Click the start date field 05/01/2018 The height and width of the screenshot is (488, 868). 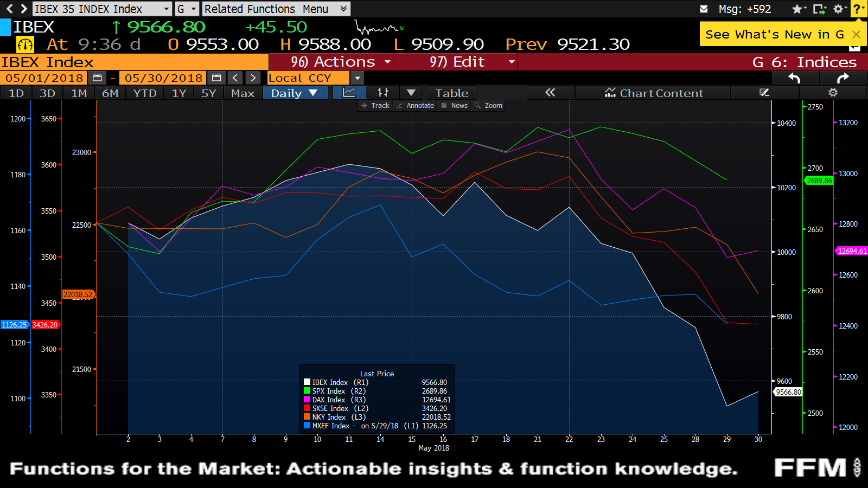click(x=44, y=78)
